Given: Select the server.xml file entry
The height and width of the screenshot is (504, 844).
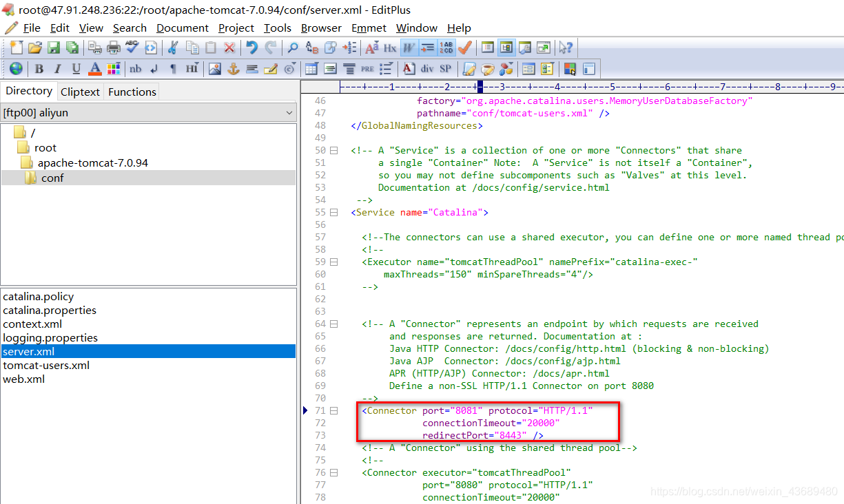Looking at the screenshot, I should pyautogui.click(x=148, y=351).
